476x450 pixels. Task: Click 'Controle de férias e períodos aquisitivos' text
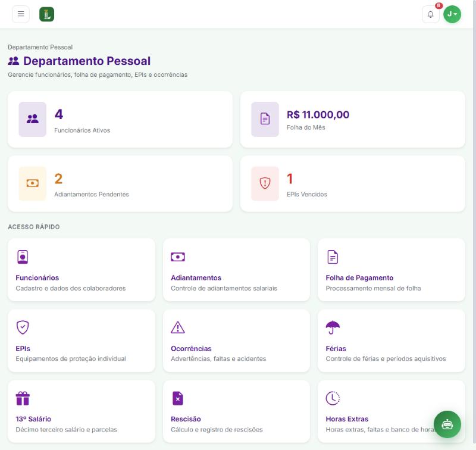(386, 358)
